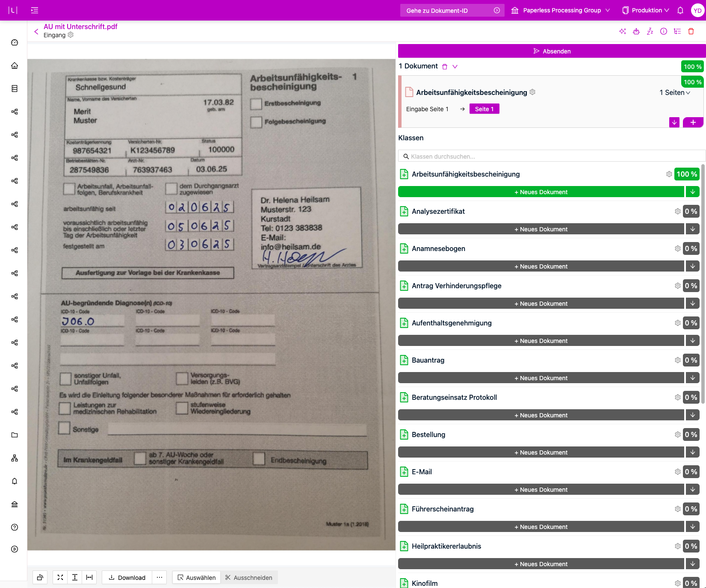Click the AI sparkle icon in header

[623, 31]
